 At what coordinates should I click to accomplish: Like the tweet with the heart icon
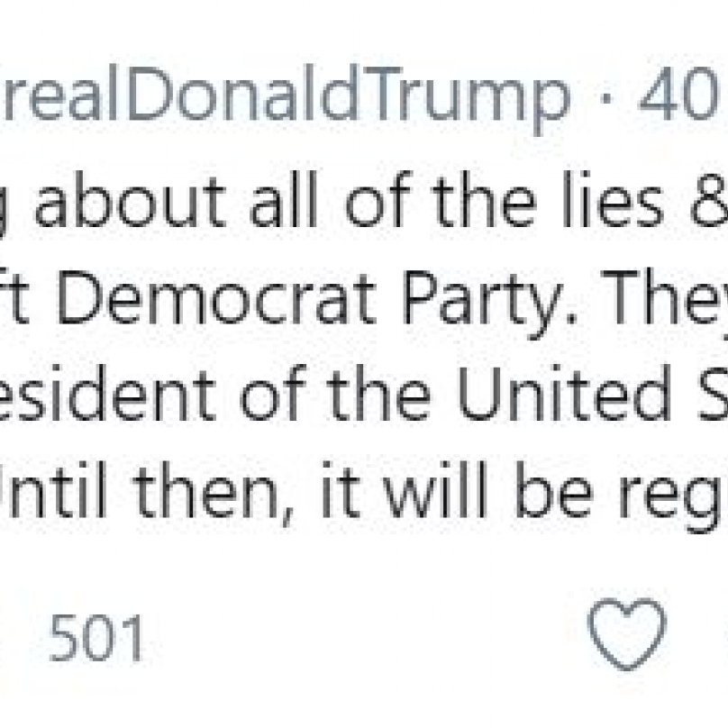(628, 634)
